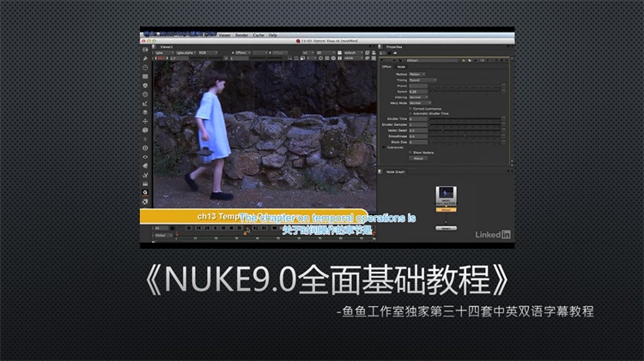Click the Smoothness slider
This screenshot has height=361, width=644.
(465, 136)
